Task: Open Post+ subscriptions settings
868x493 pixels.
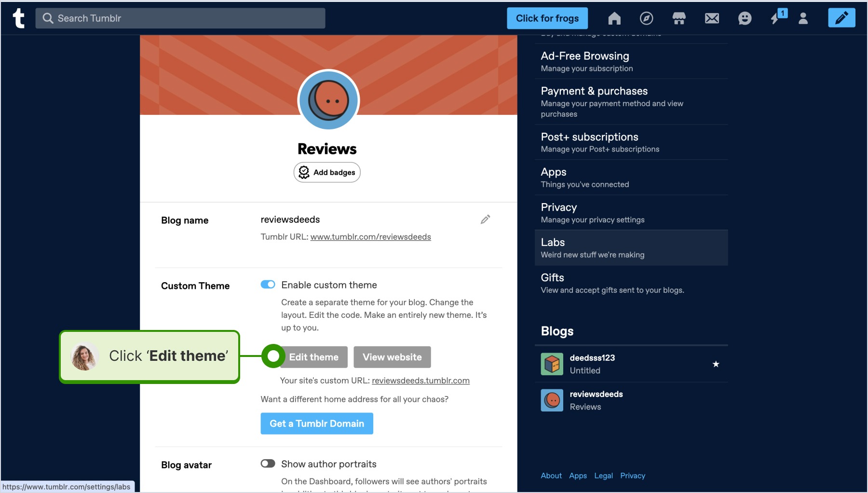Action: point(631,142)
